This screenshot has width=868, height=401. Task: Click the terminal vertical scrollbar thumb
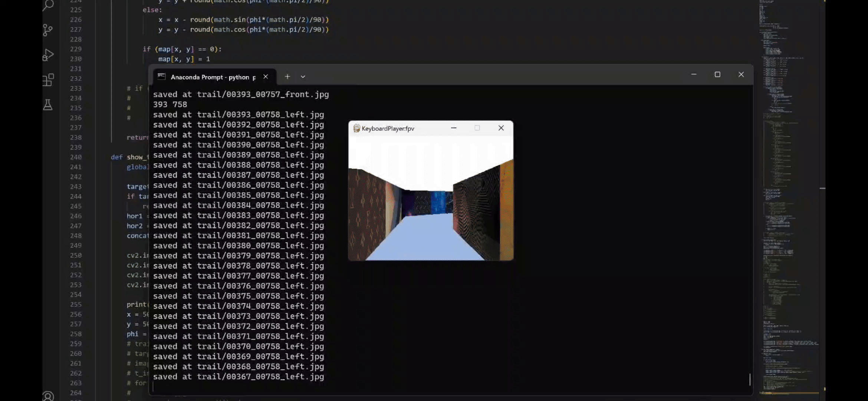(x=750, y=379)
